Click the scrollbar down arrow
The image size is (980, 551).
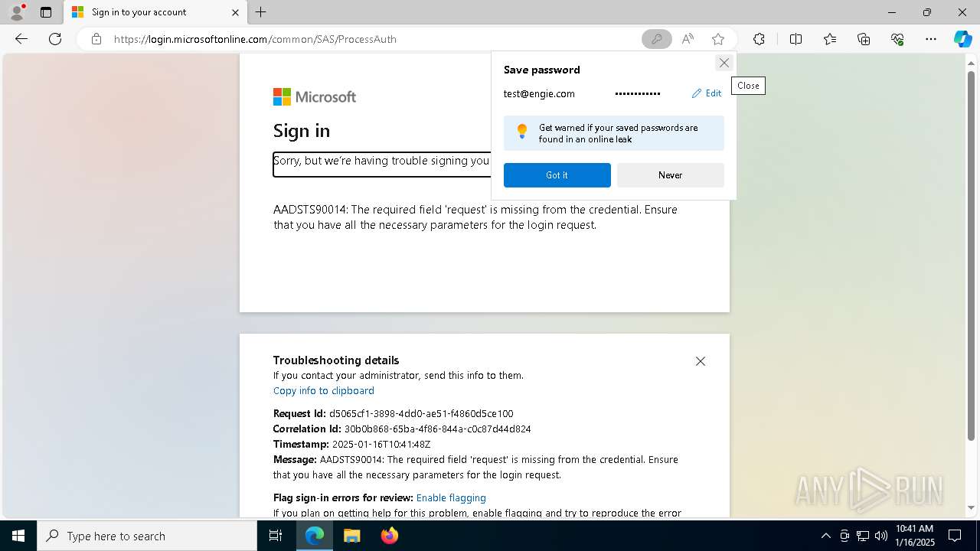(x=972, y=508)
